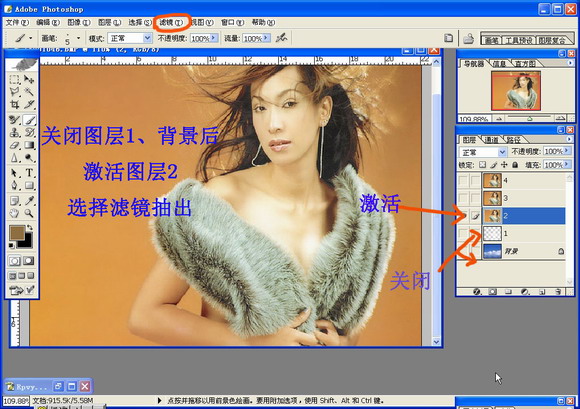The image size is (580, 409).
Task: Select the Eraser tool
Action: click(14, 145)
